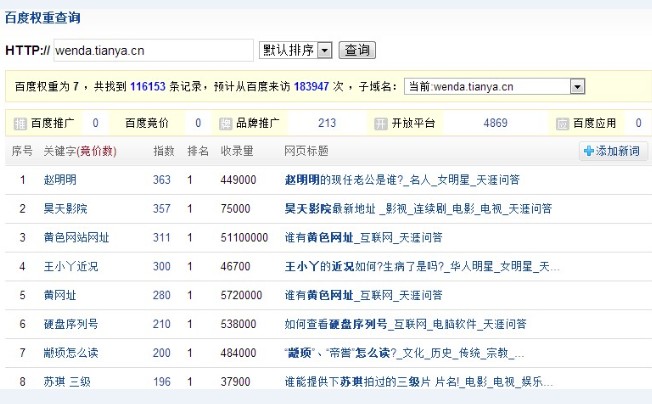
Task: Click the 百度竞价 label
Action: click(146, 123)
